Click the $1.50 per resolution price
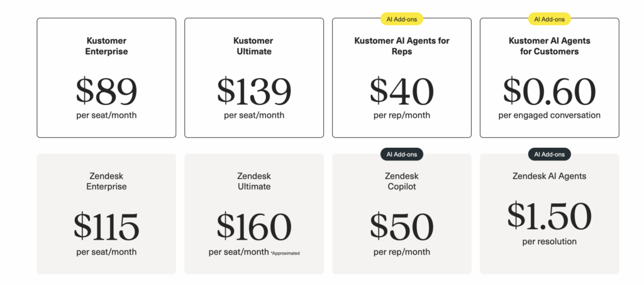The height and width of the screenshot is (285, 644). pos(549,216)
